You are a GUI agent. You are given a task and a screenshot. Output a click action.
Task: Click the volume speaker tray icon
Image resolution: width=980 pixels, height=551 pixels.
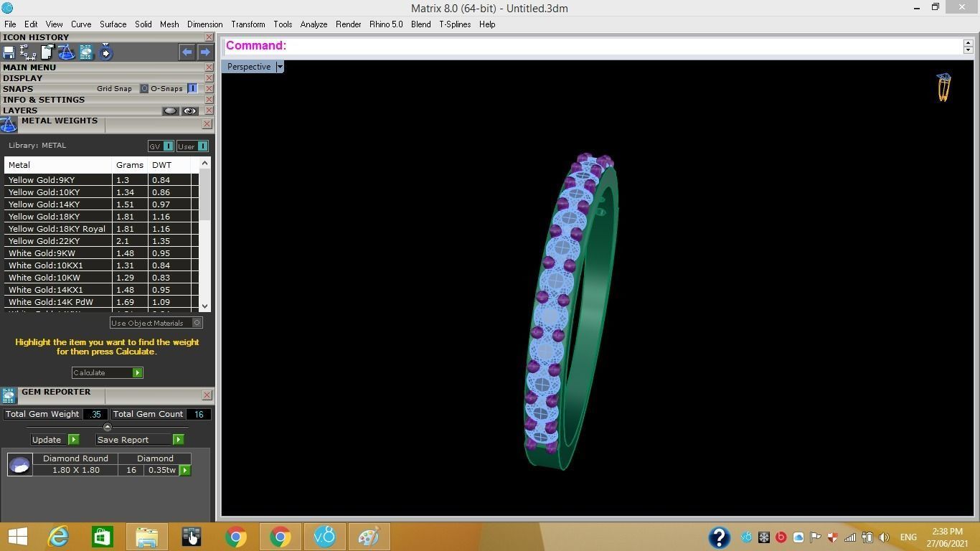884,537
